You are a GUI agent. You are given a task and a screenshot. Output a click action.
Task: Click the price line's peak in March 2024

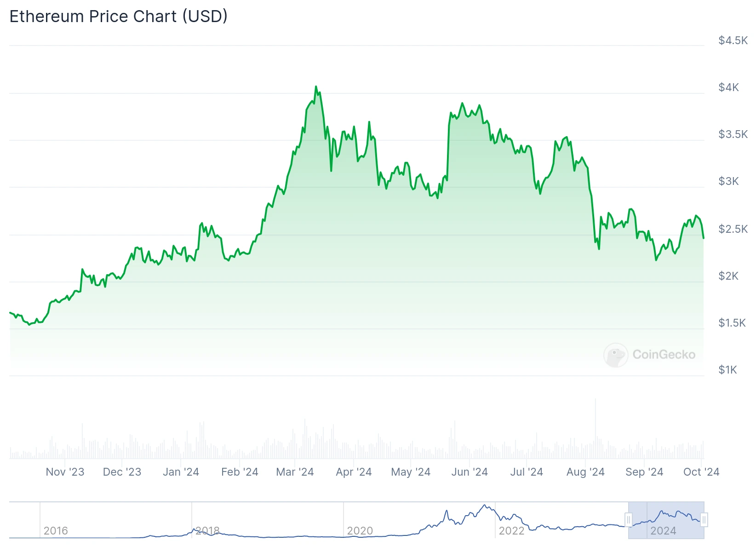click(316, 86)
